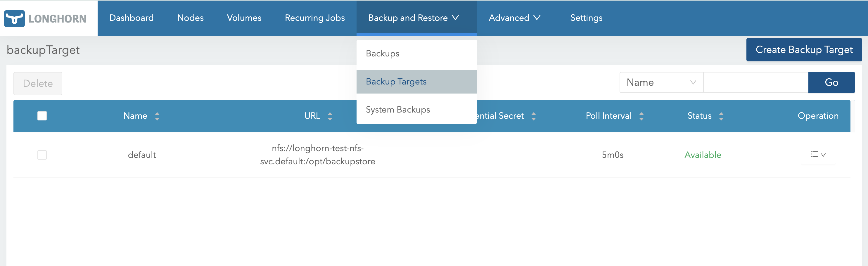868x266 pixels.
Task: Sort table by URL column arrows
Action: coord(330,116)
